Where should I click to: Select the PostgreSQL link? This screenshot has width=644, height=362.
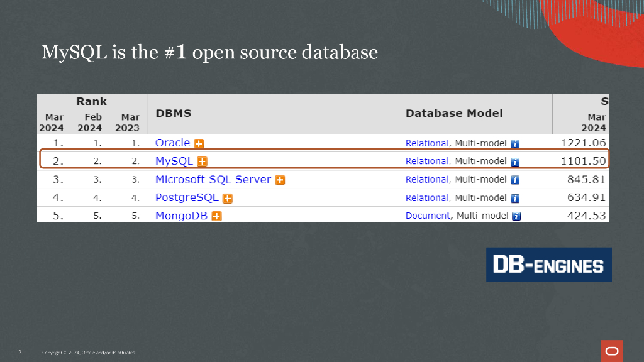point(187,197)
